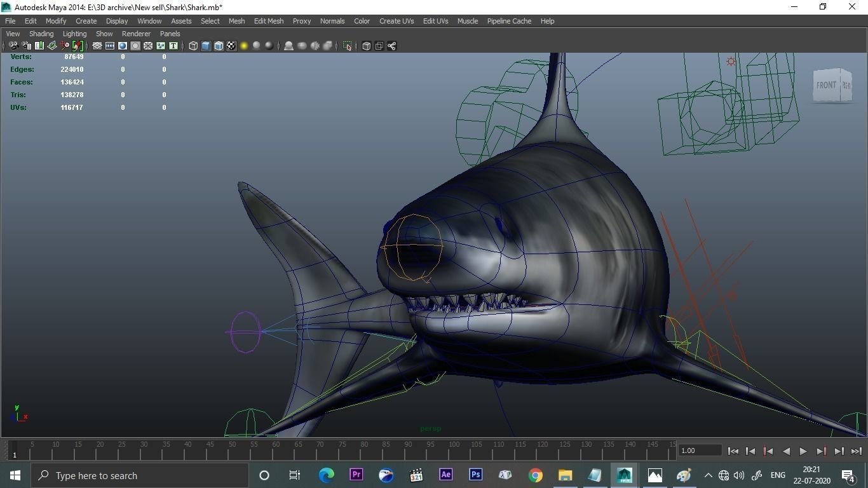
Task: Open the panel Renderer menu
Action: (x=136, y=34)
